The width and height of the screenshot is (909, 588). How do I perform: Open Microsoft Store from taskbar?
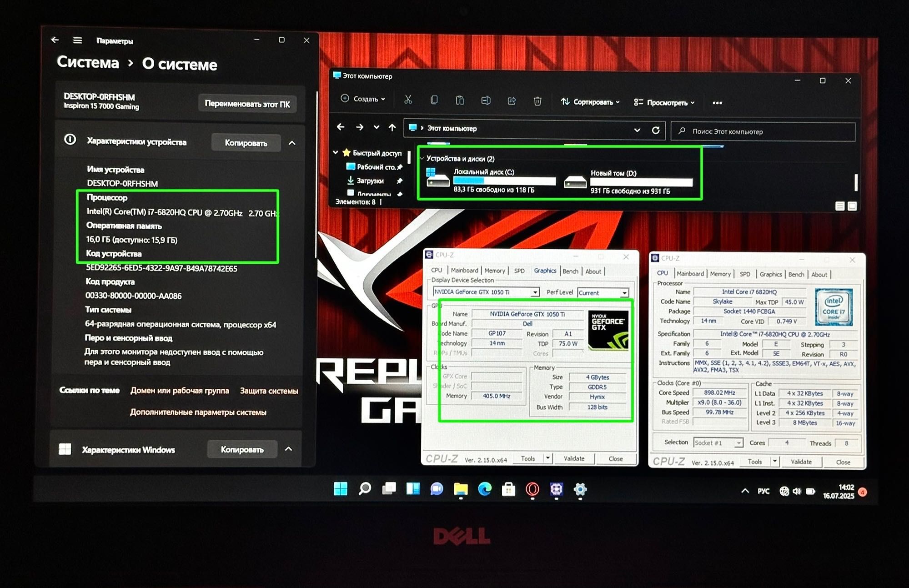pos(508,489)
